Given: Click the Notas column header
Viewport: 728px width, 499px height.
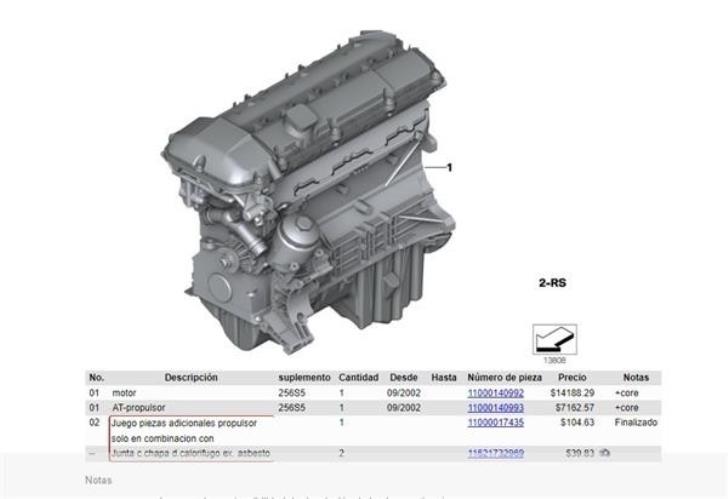Looking at the screenshot, I should click(636, 377).
